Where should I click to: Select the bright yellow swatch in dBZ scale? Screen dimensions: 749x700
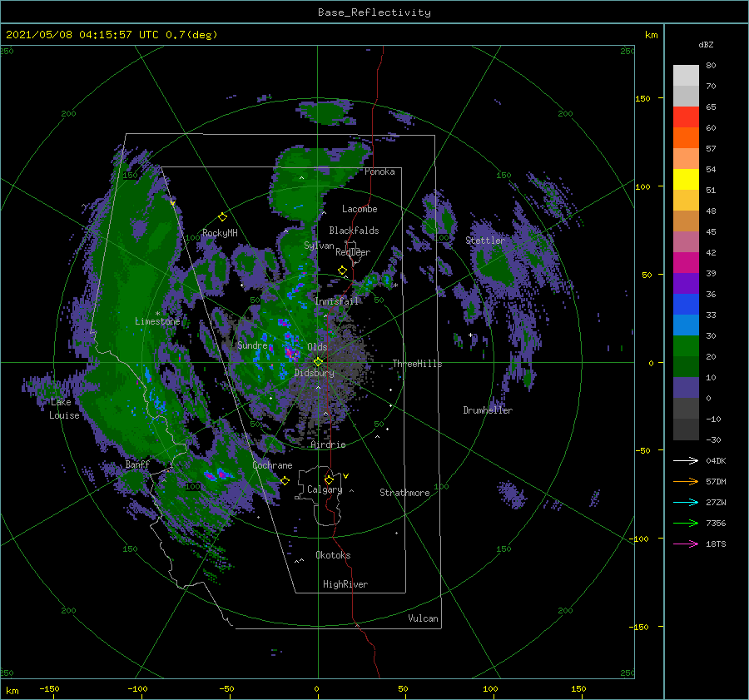point(686,179)
